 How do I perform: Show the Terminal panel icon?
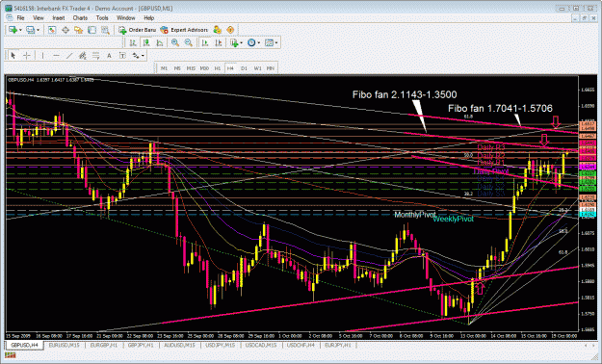point(92,30)
